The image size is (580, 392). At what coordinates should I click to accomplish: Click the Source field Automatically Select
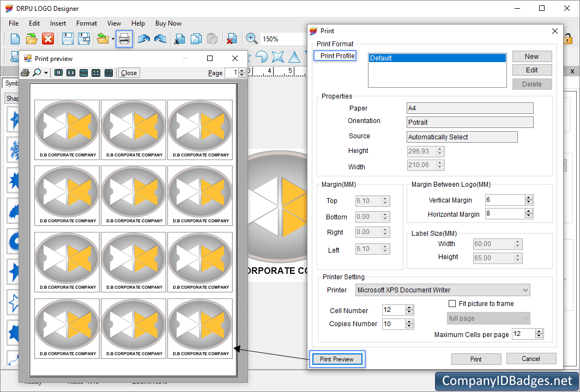[462, 137]
